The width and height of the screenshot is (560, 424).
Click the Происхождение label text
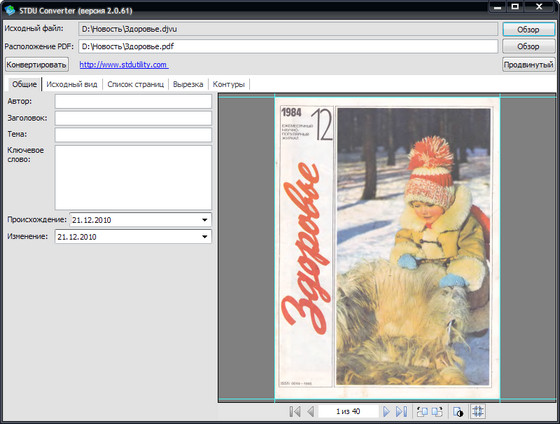(x=37, y=219)
